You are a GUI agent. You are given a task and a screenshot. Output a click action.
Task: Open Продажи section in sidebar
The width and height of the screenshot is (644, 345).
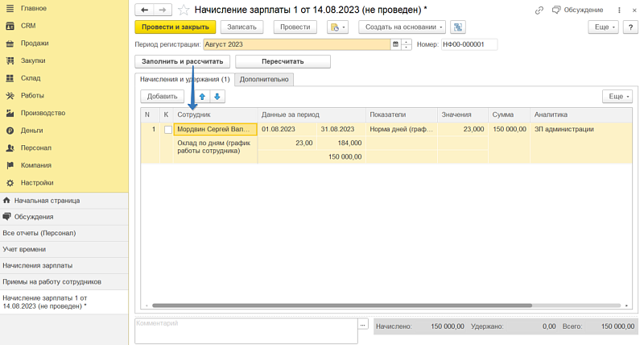35,43
